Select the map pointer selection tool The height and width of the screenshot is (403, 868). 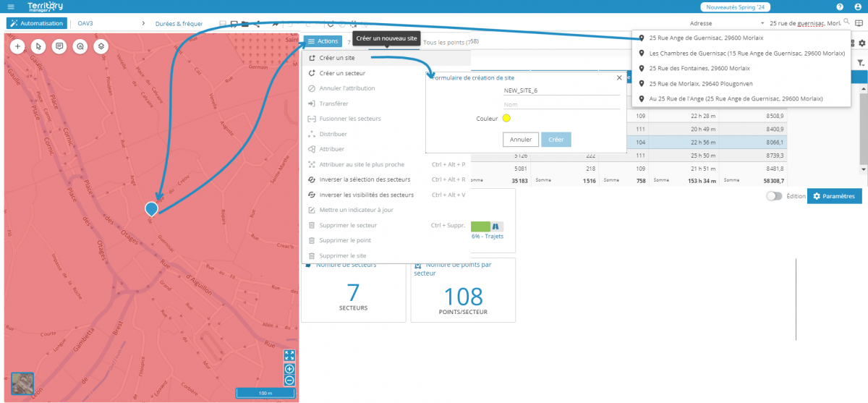click(x=38, y=46)
